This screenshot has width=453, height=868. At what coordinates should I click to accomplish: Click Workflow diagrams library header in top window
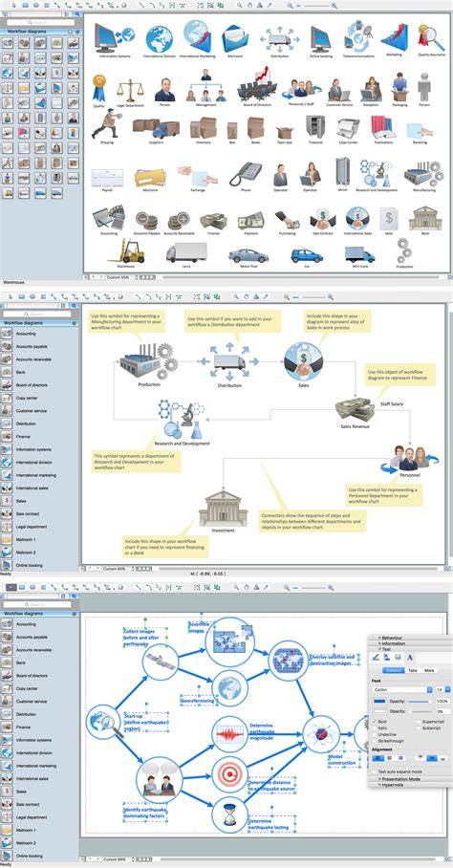(39, 33)
